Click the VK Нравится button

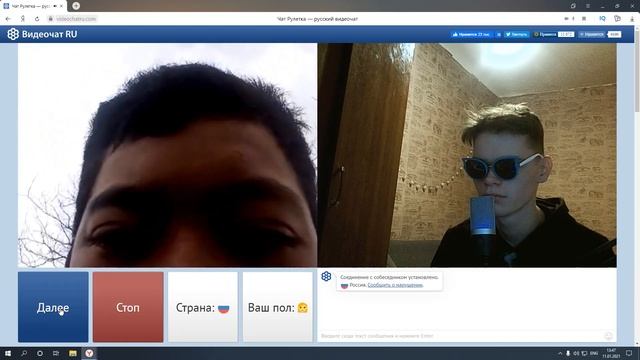[x=592, y=34]
